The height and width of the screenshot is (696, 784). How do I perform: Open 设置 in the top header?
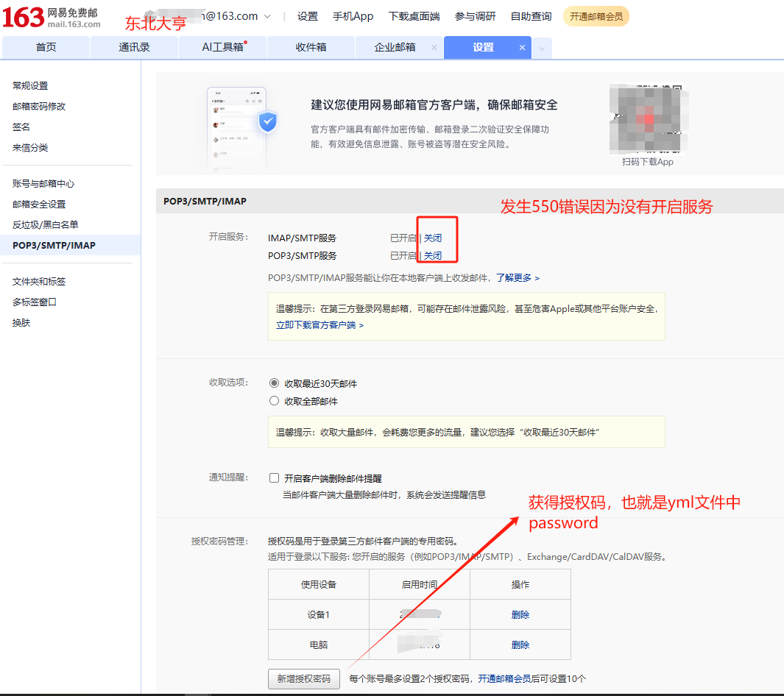click(x=308, y=16)
